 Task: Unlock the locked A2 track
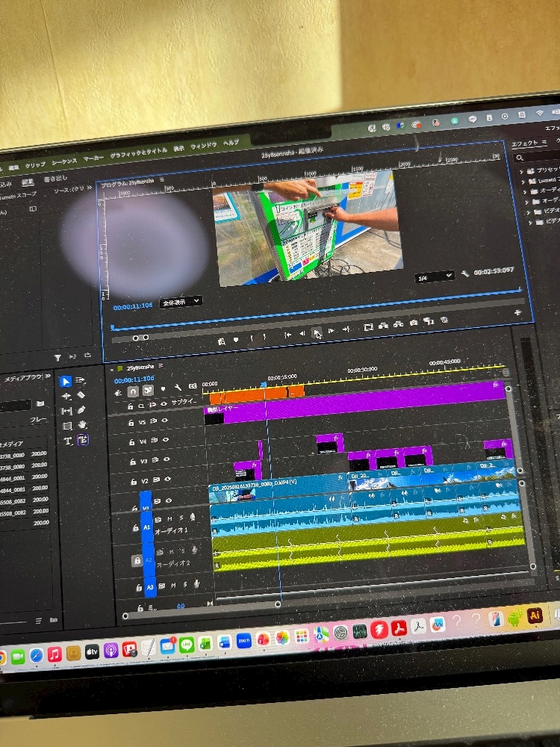[x=137, y=560]
